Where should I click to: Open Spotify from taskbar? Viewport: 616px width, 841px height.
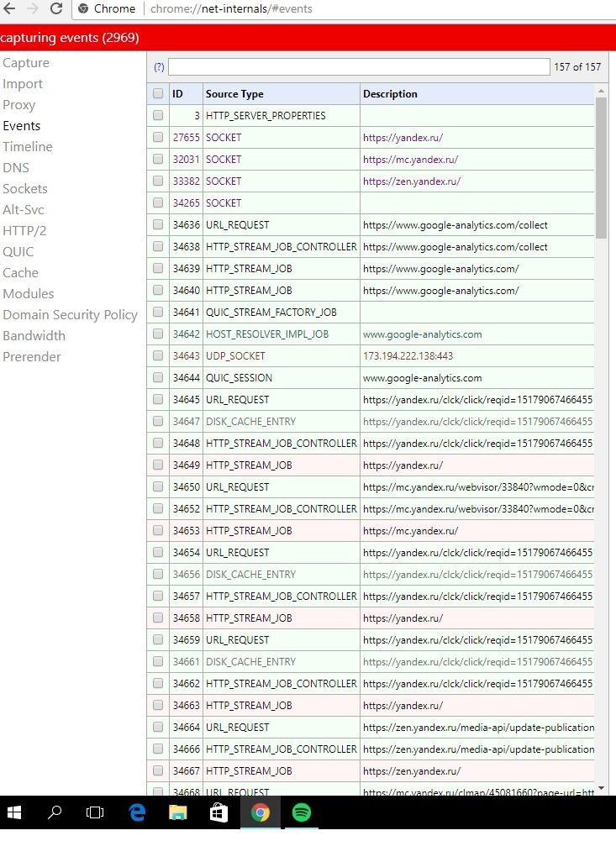(302, 812)
